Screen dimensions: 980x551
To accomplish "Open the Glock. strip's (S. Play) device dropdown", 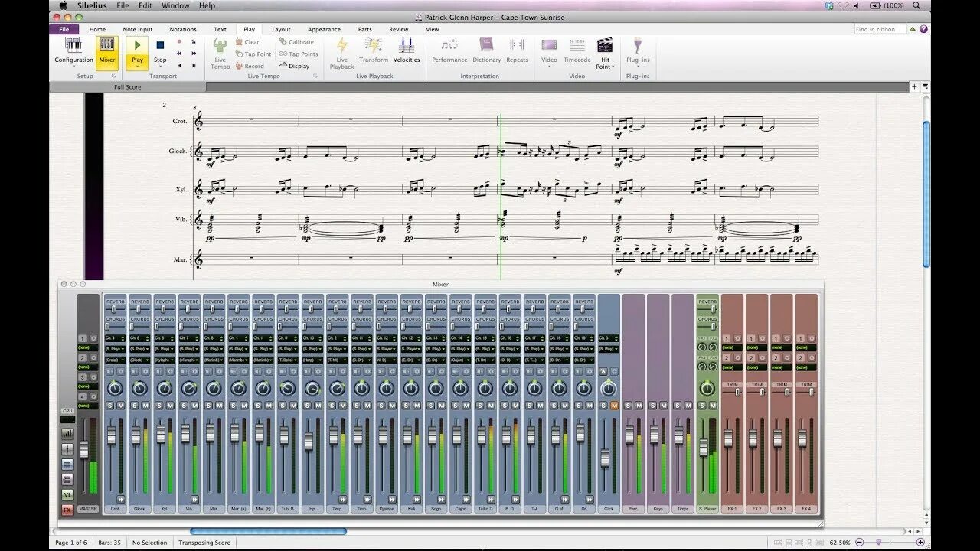I will coord(139,349).
